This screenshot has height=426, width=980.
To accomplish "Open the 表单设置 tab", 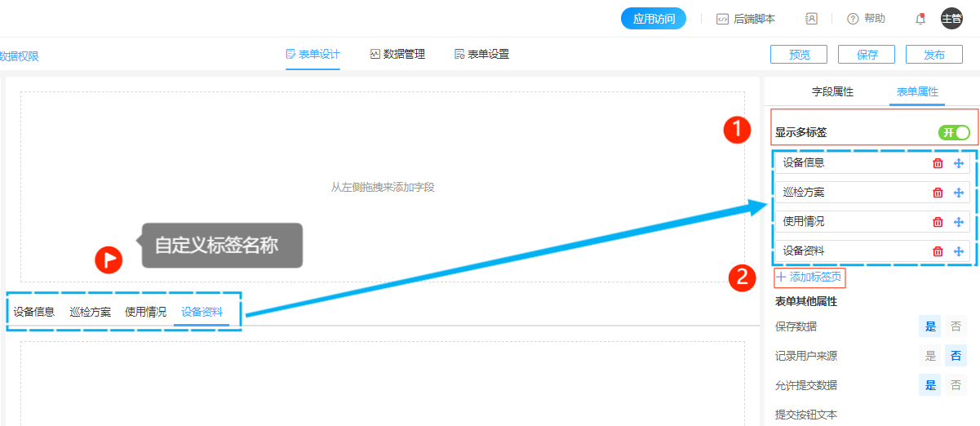I will (481, 55).
